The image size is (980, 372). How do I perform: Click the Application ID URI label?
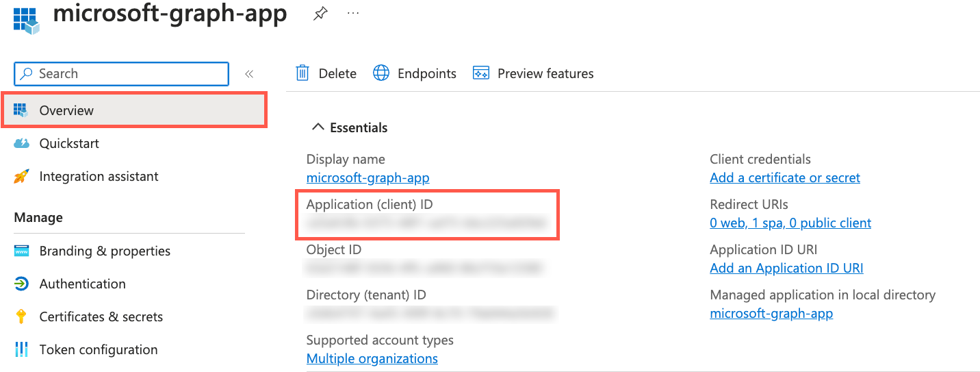point(764,249)
